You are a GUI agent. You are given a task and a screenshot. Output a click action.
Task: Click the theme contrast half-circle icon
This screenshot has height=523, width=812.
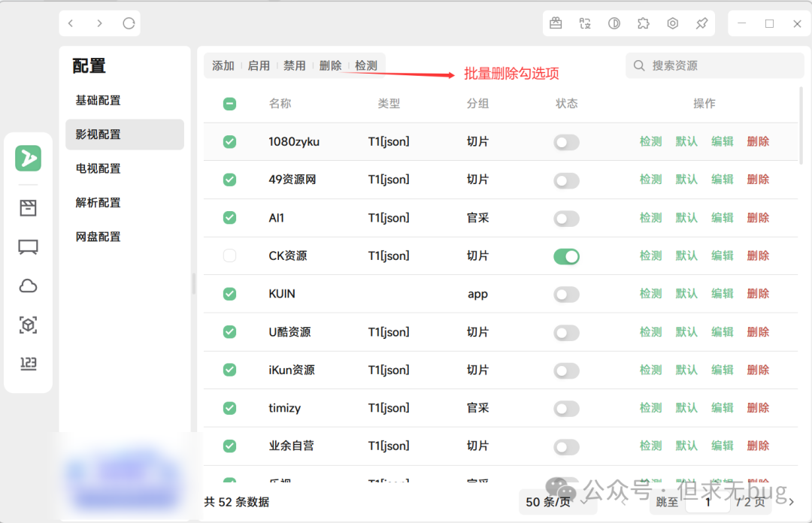pyautogui.click(x=614, y=23)
